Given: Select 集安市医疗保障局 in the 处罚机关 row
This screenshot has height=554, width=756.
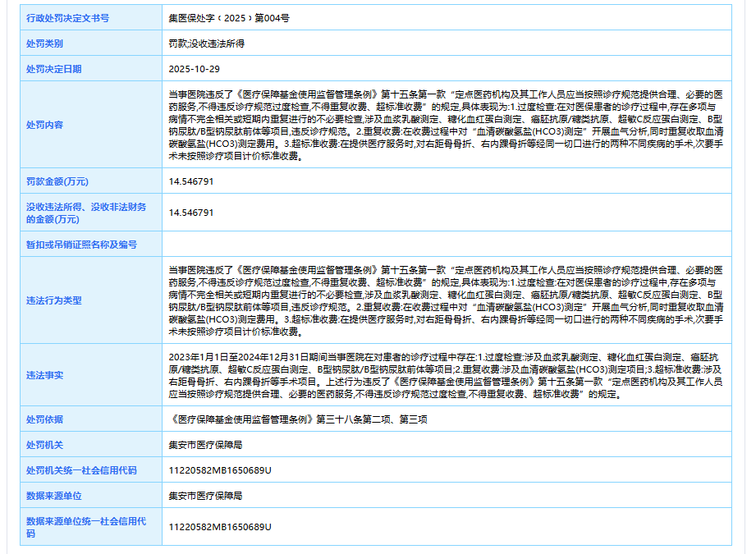Looking at the screenshot, I should click(205, 445).
